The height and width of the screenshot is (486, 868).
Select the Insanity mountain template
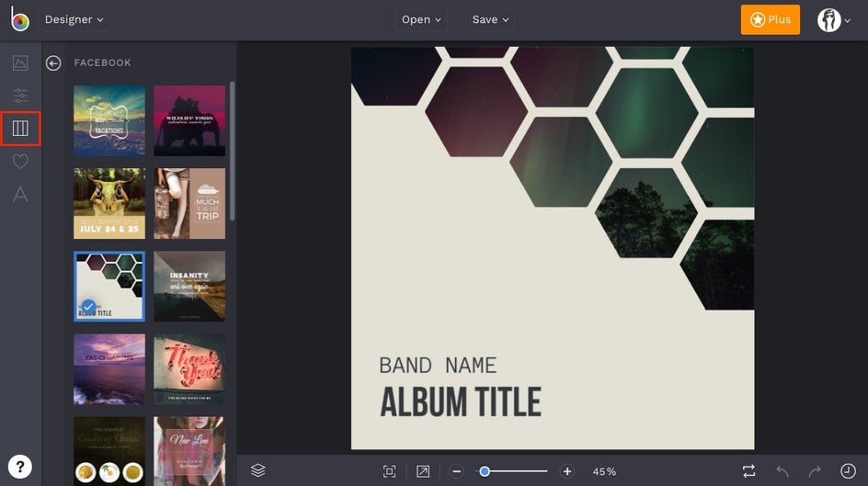189,287
